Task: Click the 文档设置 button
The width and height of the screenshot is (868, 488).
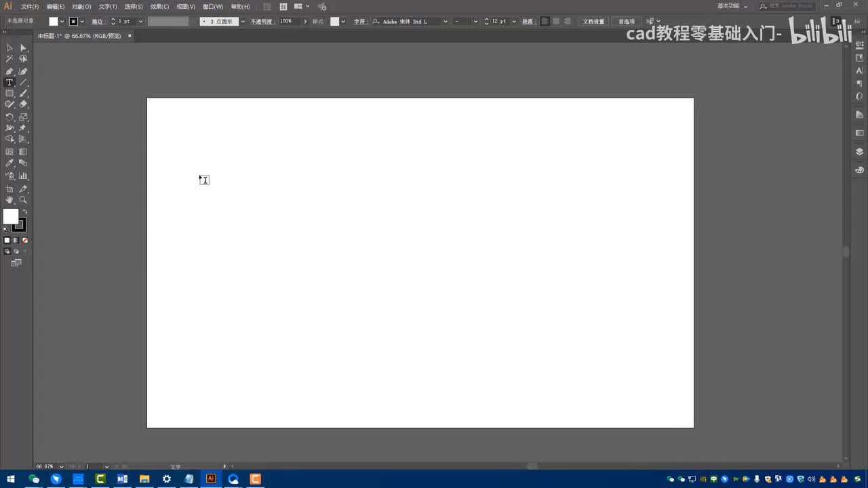Action: 593,22
